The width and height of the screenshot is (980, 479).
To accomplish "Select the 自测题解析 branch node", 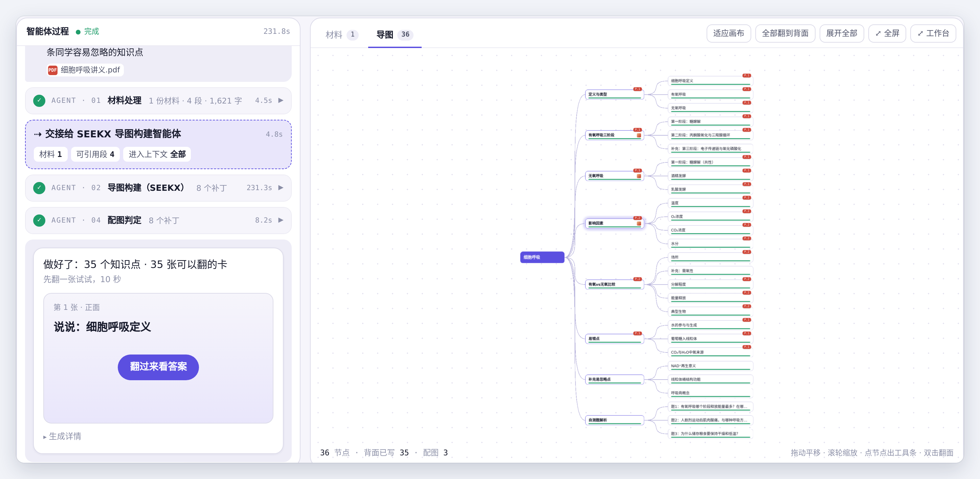I will pos(614,420).
